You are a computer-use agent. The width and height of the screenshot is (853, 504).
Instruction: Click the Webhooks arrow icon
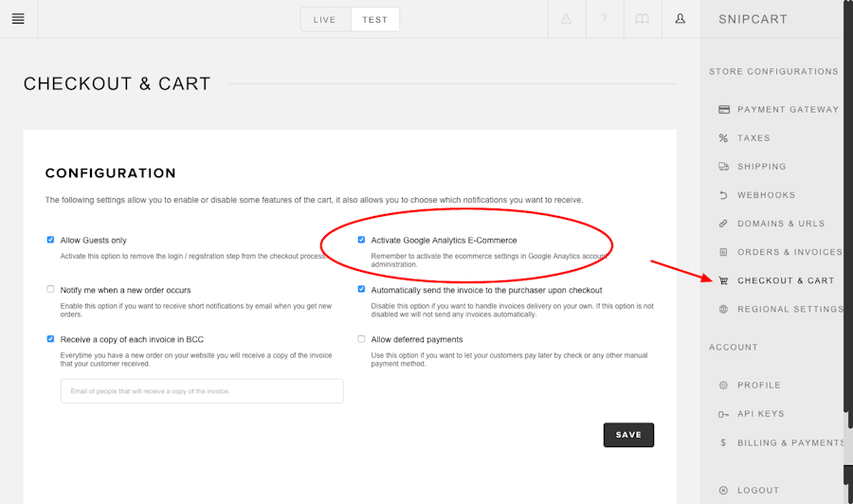[723, 195]
